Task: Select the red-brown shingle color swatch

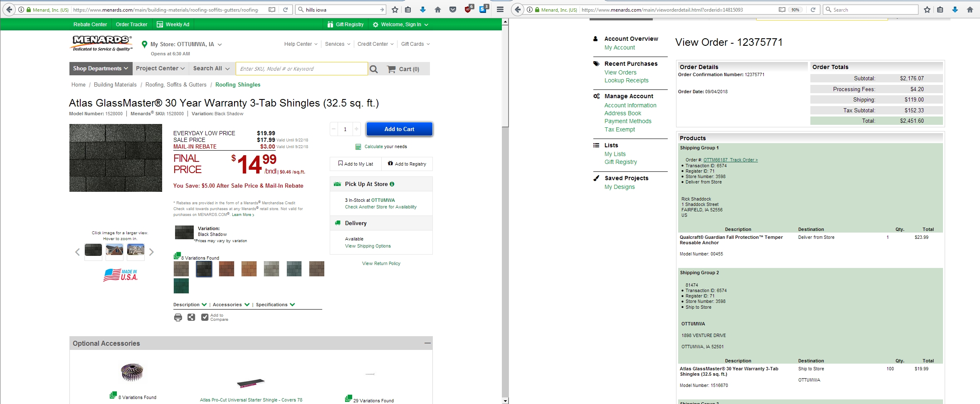Action: (227, 269)
